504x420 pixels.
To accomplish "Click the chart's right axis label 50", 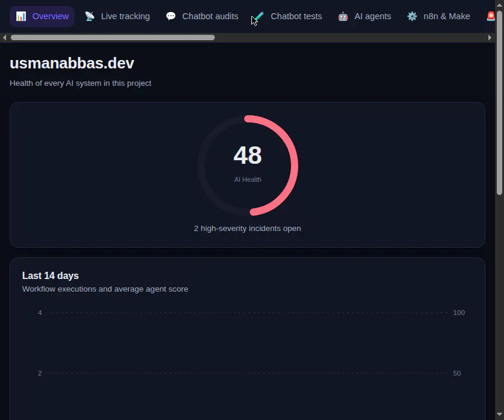I will click(x=457, y=373).
